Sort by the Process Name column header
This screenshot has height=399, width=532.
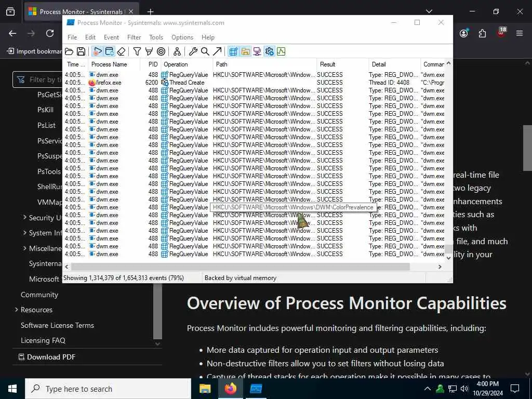(114, 64)
